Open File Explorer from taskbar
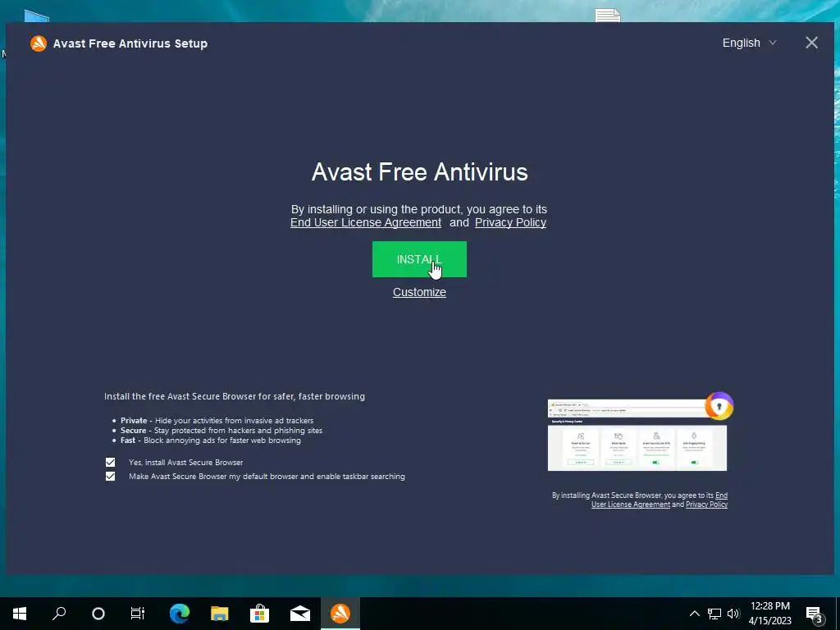 coord(220,614)
